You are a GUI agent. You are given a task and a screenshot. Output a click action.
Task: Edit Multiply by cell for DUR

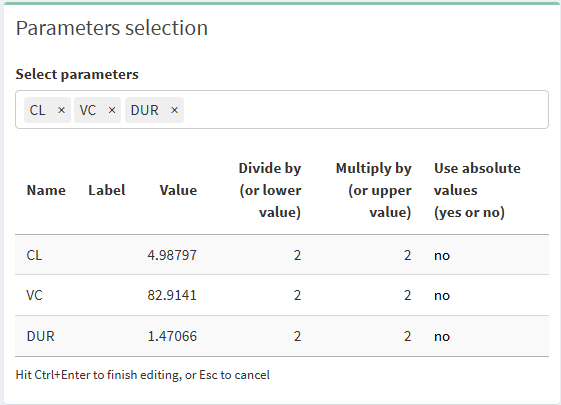(x=367, y=336)
